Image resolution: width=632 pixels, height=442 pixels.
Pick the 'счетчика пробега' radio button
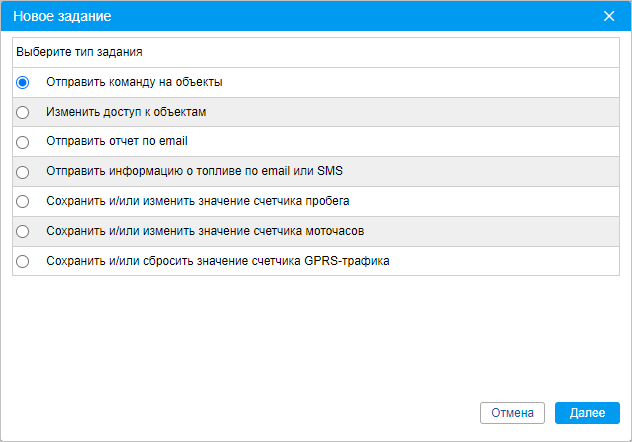23,201
